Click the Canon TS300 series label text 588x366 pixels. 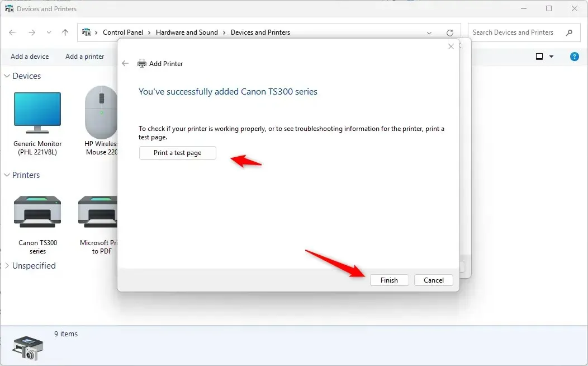pyautogui.click(x=38, y=247)
